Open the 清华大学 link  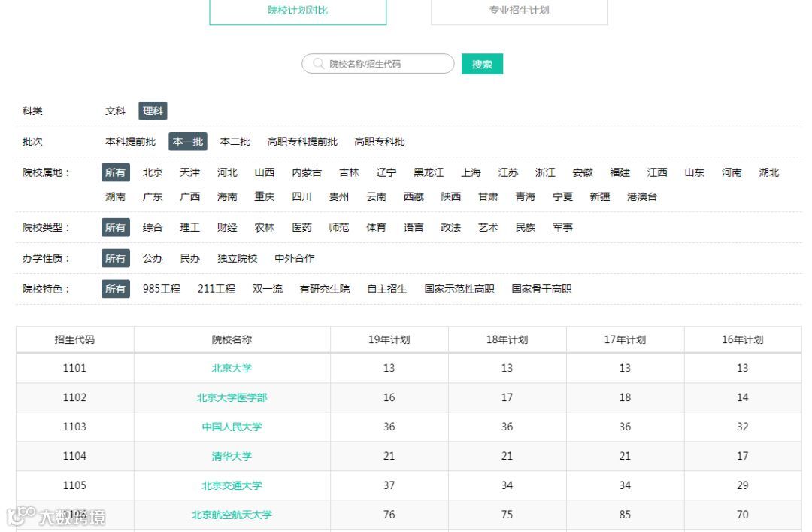point(232,456)
